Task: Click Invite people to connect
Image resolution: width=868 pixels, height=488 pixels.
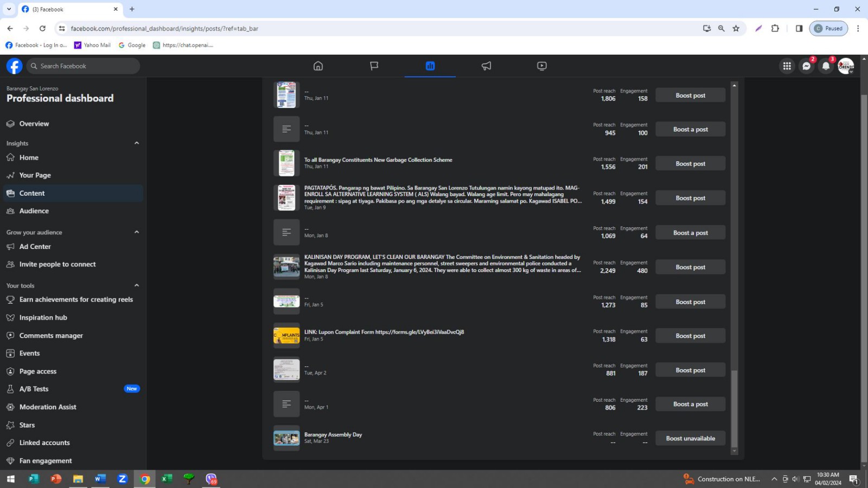Action: [x=73, y=264]
